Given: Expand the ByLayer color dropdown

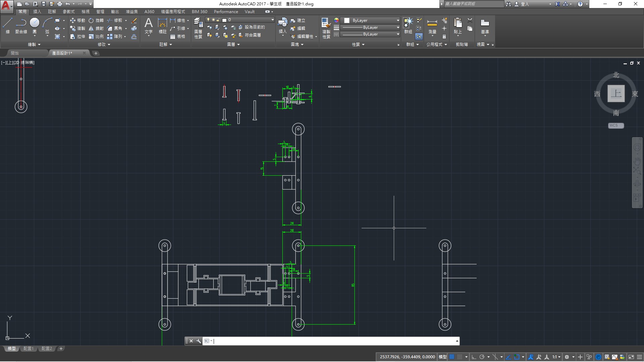Looking at the screenshot, I should click(398, 20).
